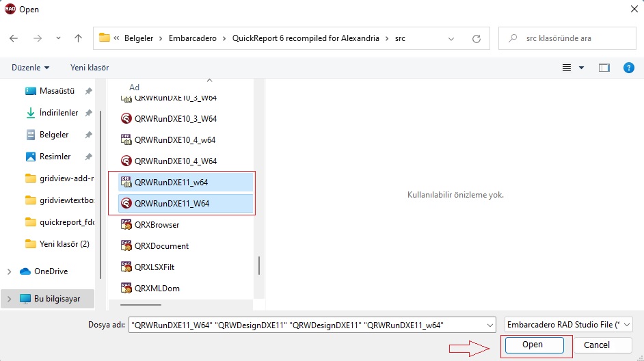Select the QRXMLDom file
The image size is (644, 361).
tap(157, 289)
